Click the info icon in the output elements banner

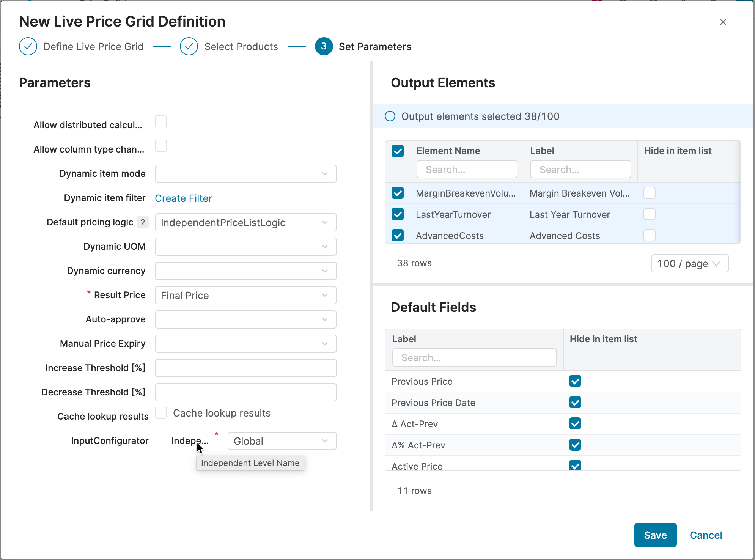[390, 116]
